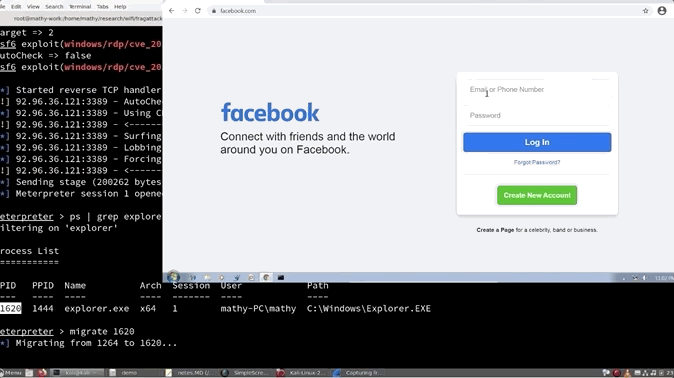Open the Linux panel Menu button
674x378 pixels.
[11, 373]
